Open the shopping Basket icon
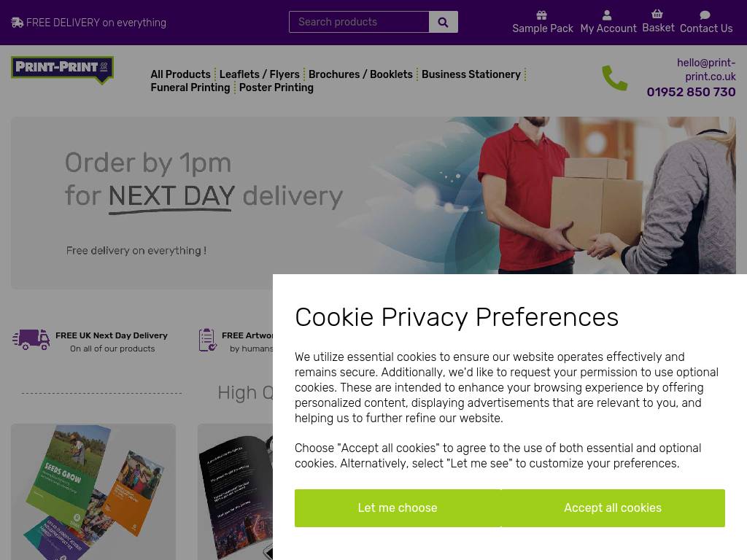 pyautogui.click(x=657, y=15)
